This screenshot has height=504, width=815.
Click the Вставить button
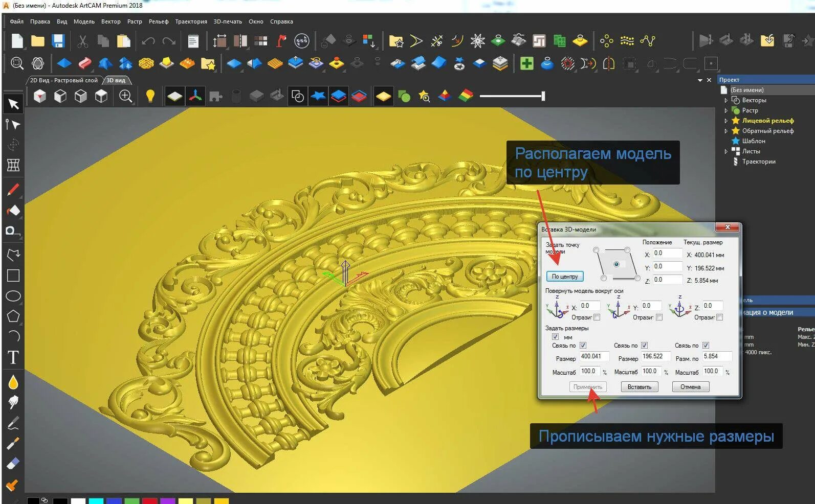click(x=640, y=387)
